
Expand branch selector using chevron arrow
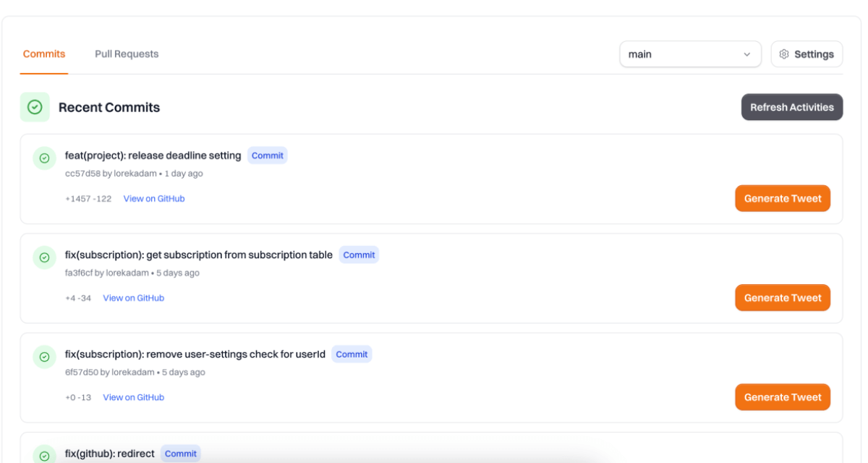pos(747,54)
